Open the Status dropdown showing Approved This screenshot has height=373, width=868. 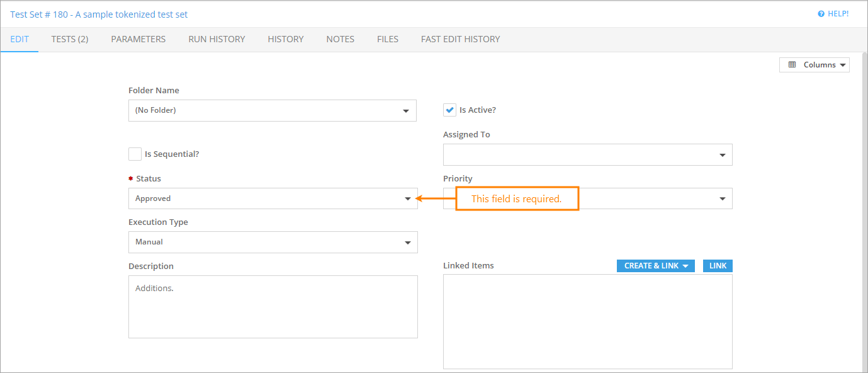[x=273, y=198]
